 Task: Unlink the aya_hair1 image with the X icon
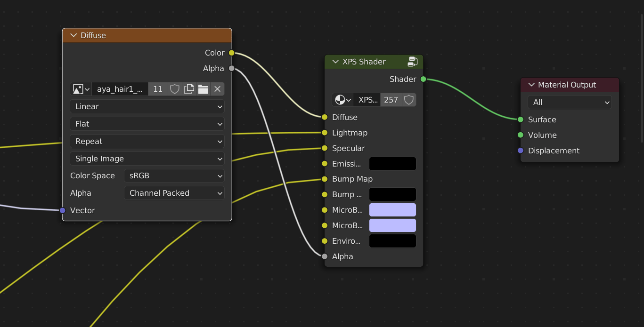coord(216,89)
